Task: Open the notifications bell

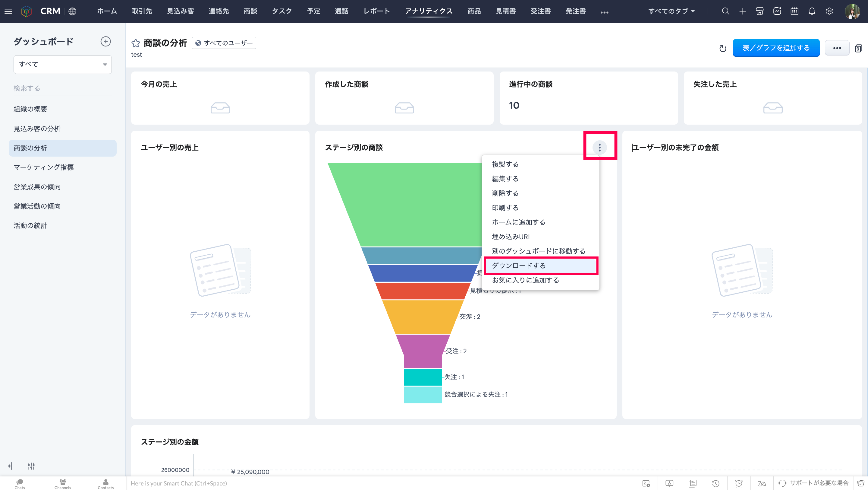Action: pyautogui.click(x=812, y=11)
